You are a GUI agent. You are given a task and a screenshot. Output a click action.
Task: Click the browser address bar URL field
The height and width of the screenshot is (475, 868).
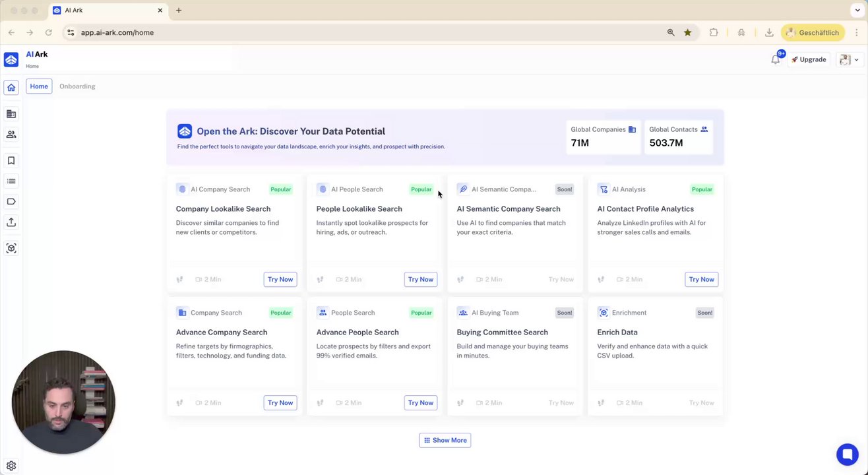click(x=330, y=32)
